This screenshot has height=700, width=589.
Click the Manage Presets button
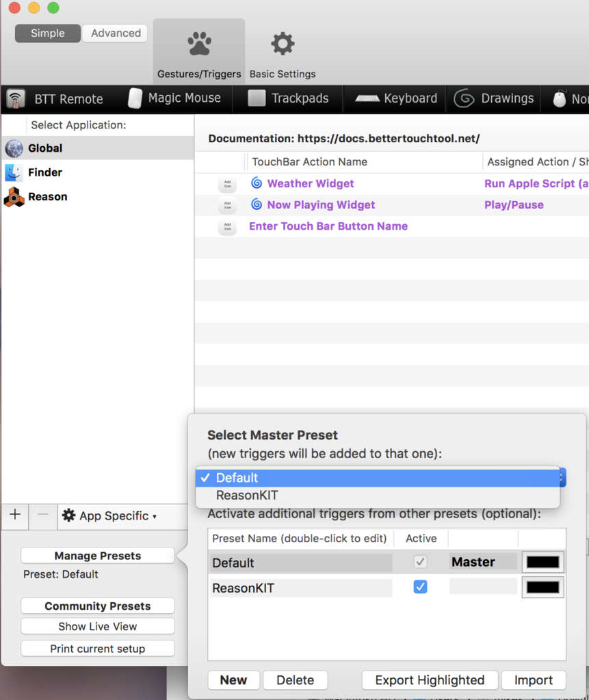[97, 556]
